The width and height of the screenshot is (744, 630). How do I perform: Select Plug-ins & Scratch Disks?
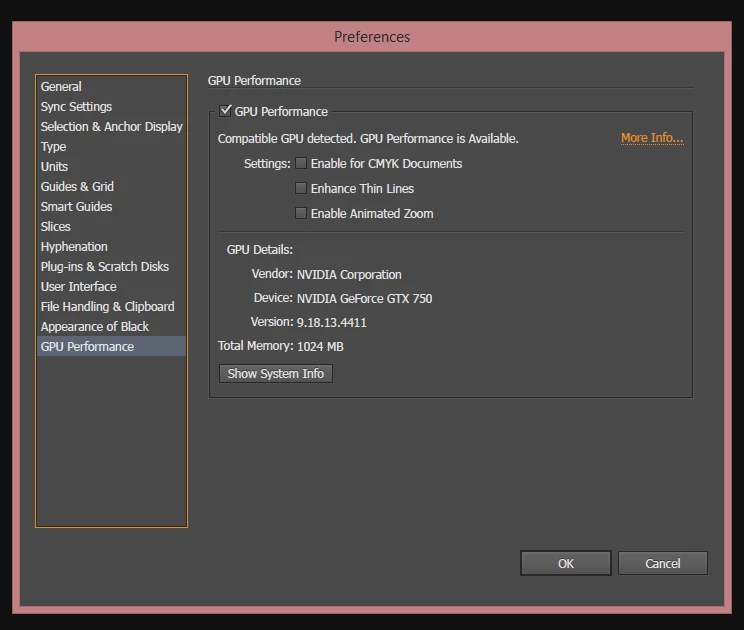[111, 267]
